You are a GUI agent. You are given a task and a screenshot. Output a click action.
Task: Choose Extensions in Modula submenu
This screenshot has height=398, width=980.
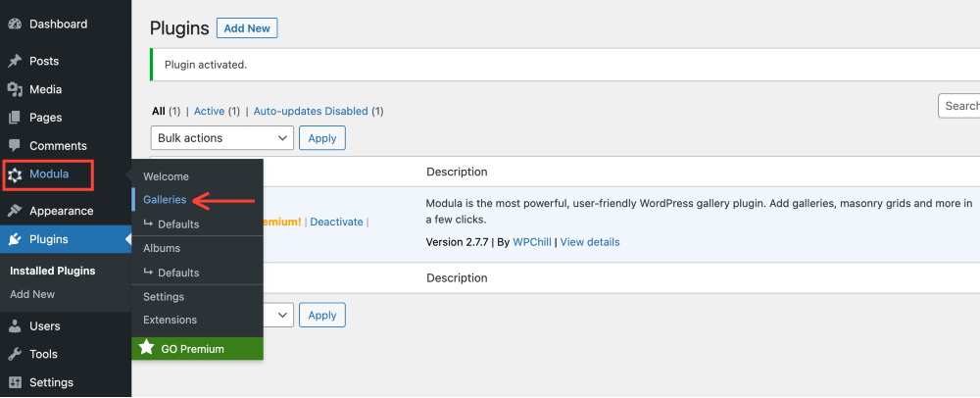point(170,320)
